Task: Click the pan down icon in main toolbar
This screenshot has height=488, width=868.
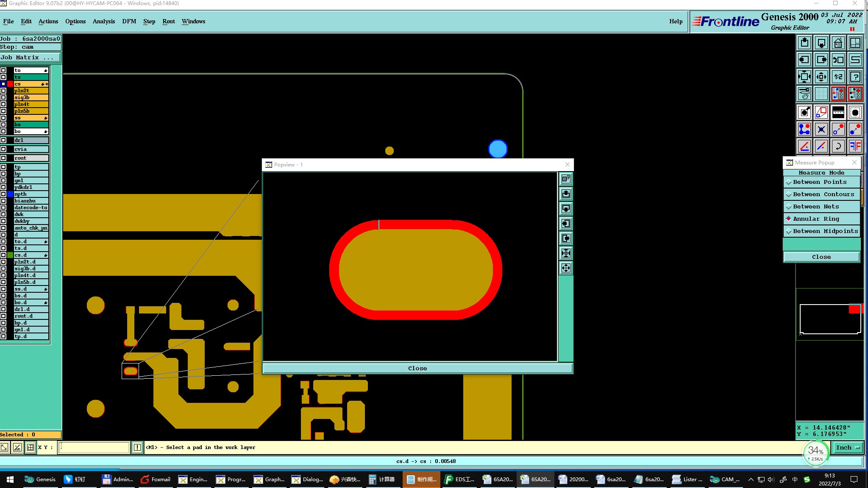Action: point(821,43)
